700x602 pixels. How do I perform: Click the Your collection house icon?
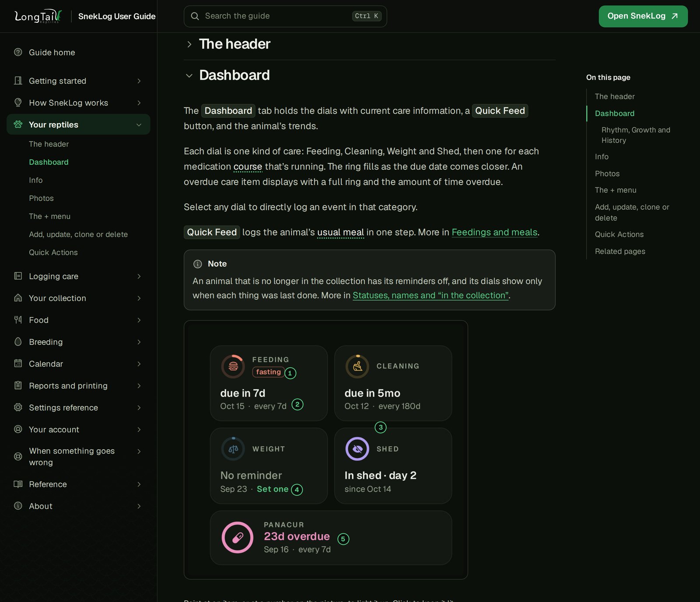click(x=18, y=298)
